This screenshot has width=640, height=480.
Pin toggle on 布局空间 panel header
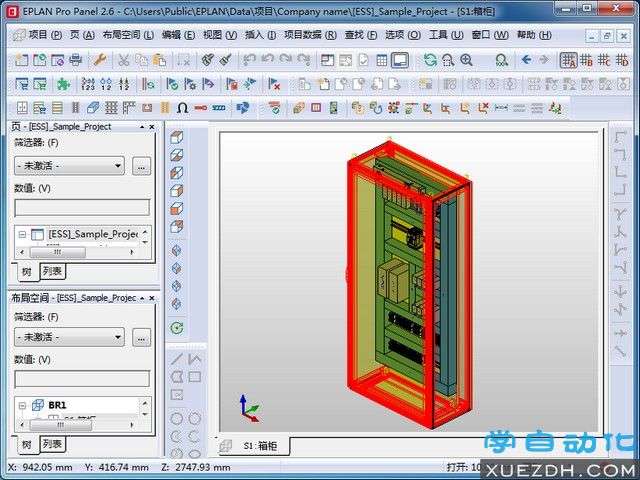(142, 298)
